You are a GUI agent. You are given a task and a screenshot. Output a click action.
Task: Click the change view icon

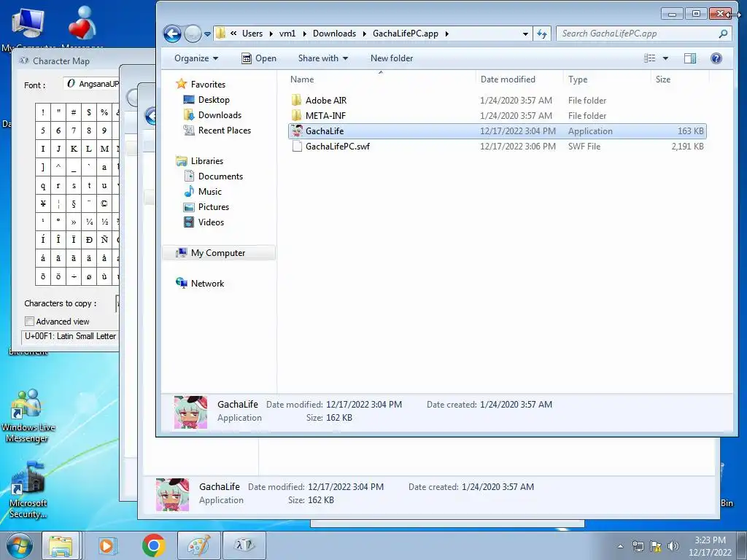click(x=649, y=58)
